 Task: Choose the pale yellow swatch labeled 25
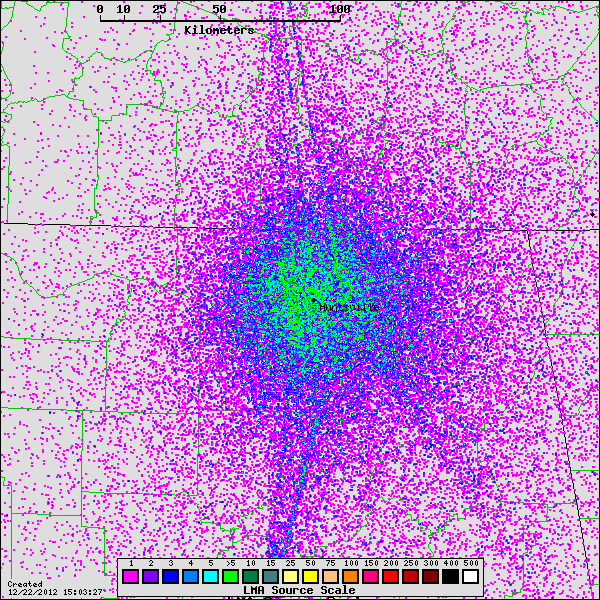click(290, 577)
